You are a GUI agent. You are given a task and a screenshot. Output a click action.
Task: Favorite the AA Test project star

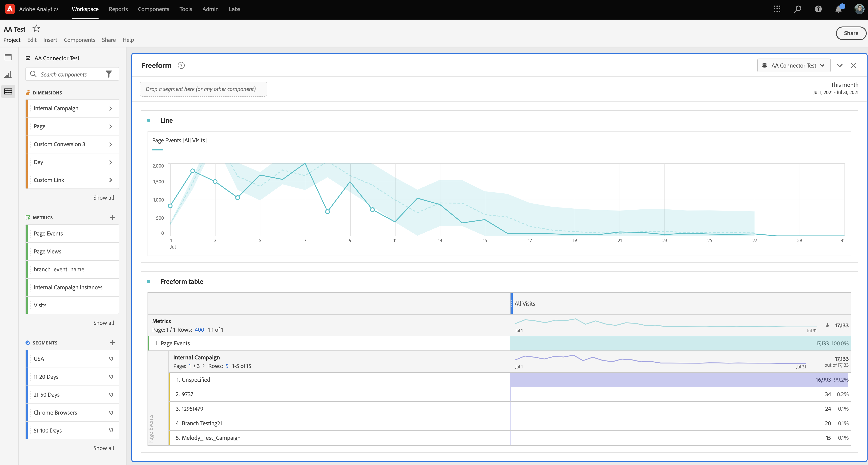pos(36,29)
